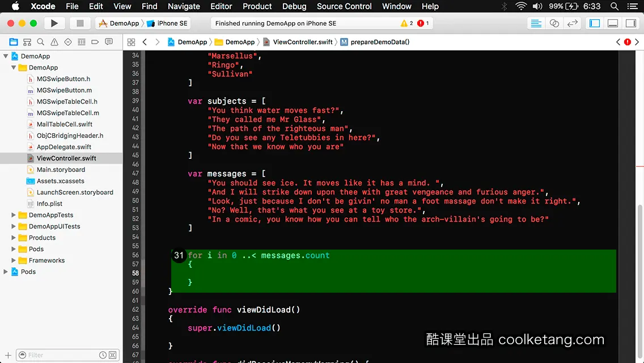This screenshot has height=363, width=644.
Task: Select the DemoApp folder in jump bar
Action: 235,42
